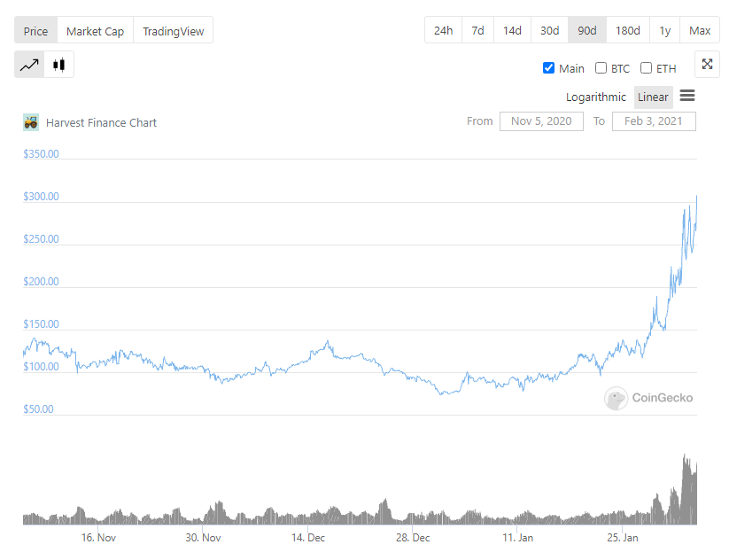Viewport: 729px width, 560px height.
Task: Click the 16. Nov date label
Action: 98,538
